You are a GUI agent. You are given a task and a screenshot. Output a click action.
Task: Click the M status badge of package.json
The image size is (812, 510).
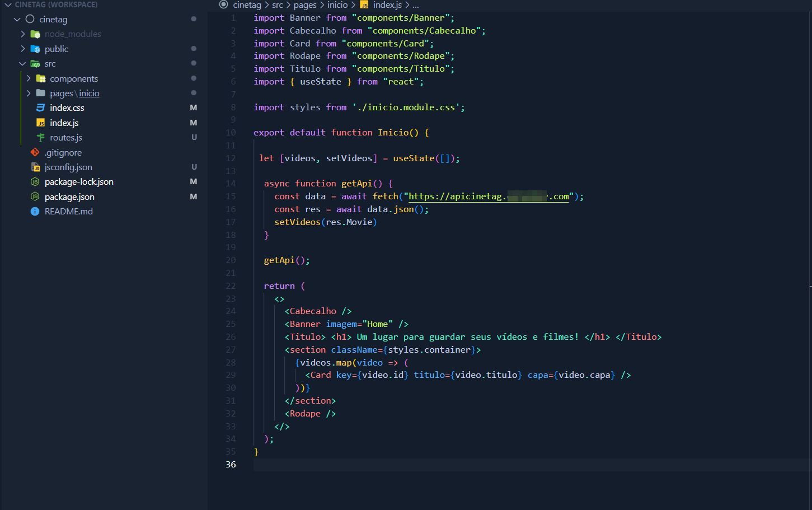pyautogui.click(x=194, y=196)
